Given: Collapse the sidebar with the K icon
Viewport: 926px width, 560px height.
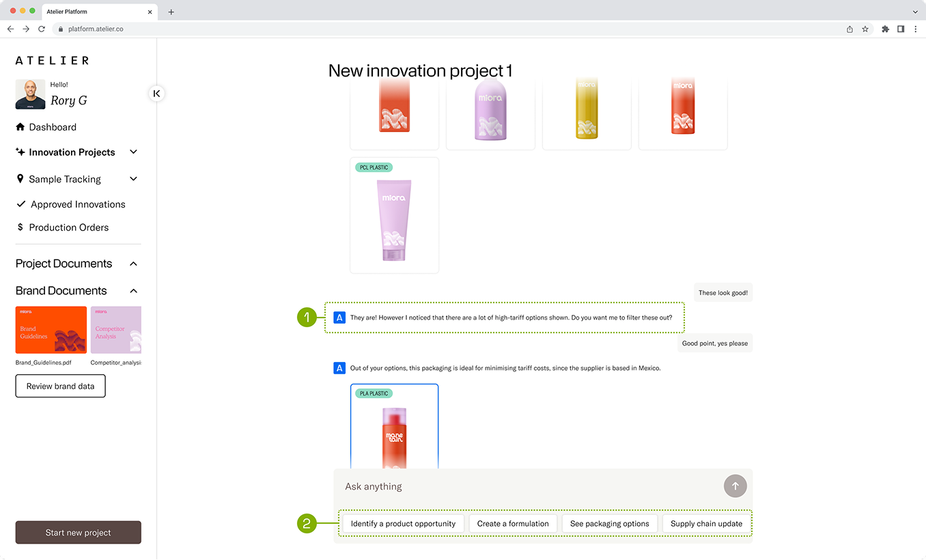Looking at the screenshot, I should click(157, 93).
